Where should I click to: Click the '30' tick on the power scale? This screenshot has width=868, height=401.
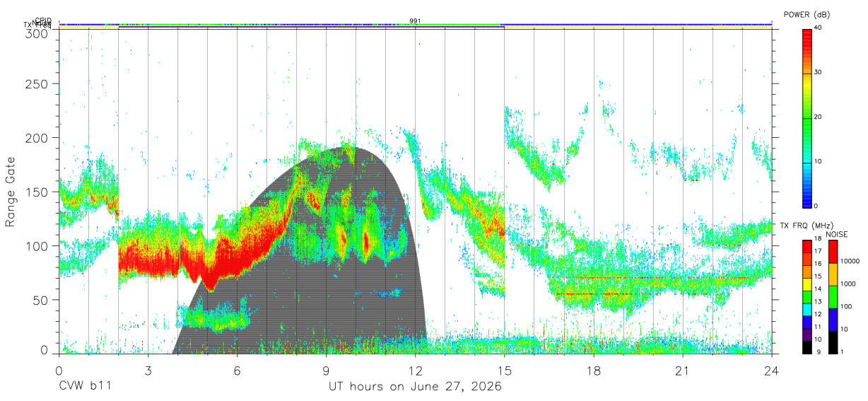click(x=819, y=73)
